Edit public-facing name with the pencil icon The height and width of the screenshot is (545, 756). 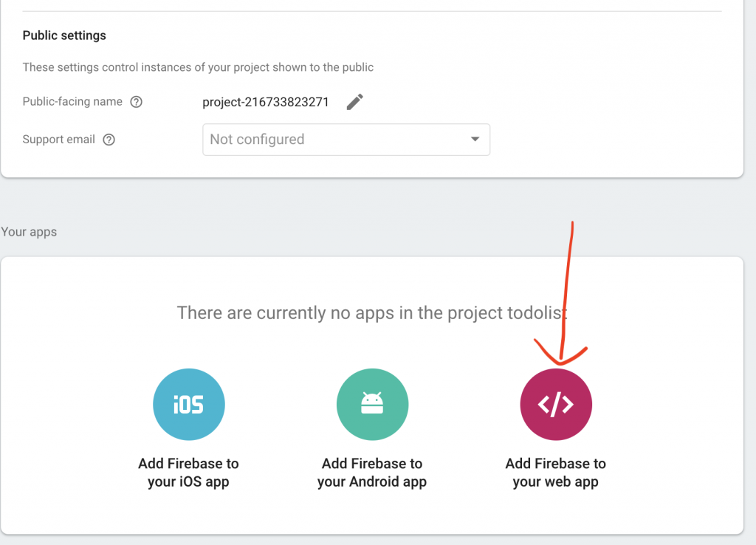(355, 102)
